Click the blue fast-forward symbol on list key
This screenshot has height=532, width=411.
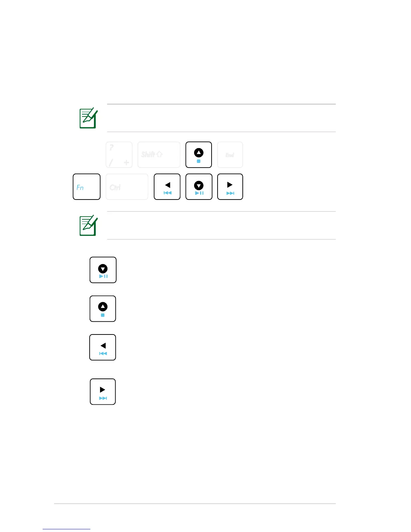[103, 398]
